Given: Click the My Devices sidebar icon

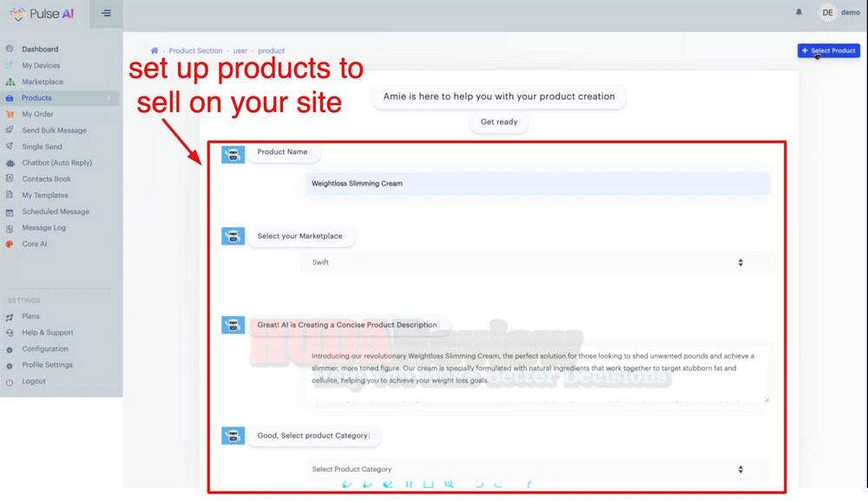Looking at the screenshot, I should (x=10, y=65).
